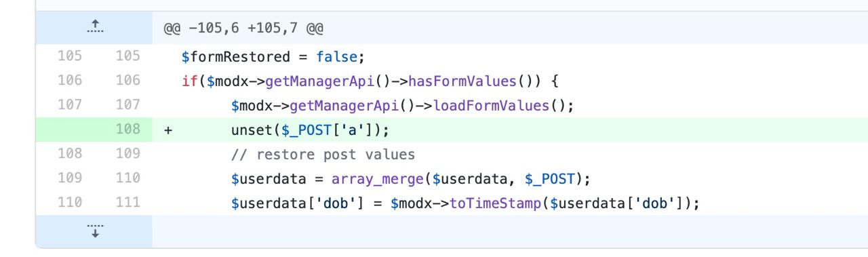The width and height of the screenshot is (868, 257).
Task: Select old line number 105
Action: pyautogui.click(x=70, y=56)
